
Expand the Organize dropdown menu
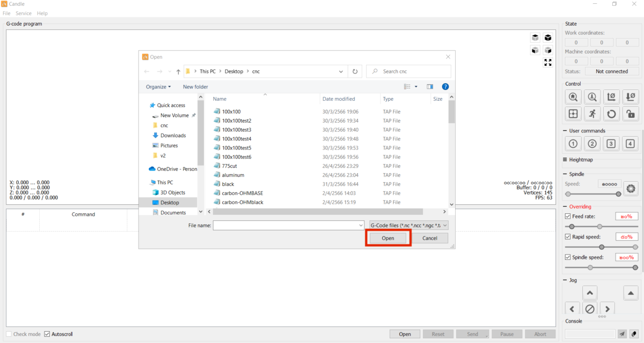point(158,87)
